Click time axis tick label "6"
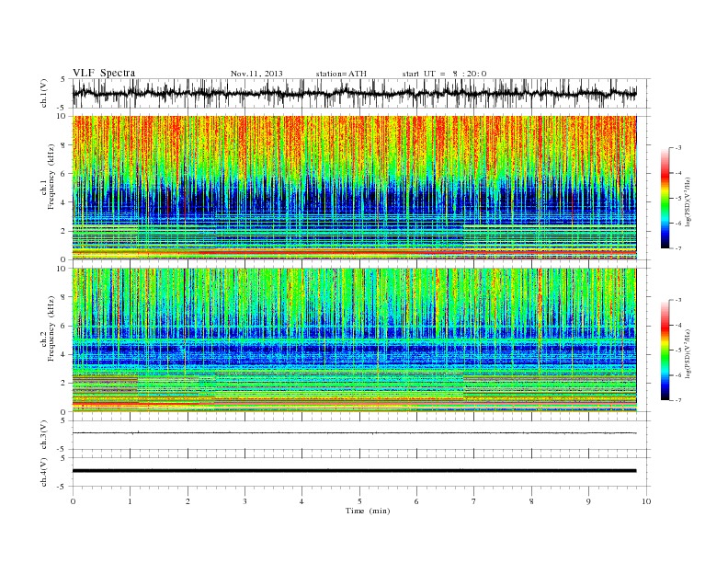 click(x=416, y=501)
